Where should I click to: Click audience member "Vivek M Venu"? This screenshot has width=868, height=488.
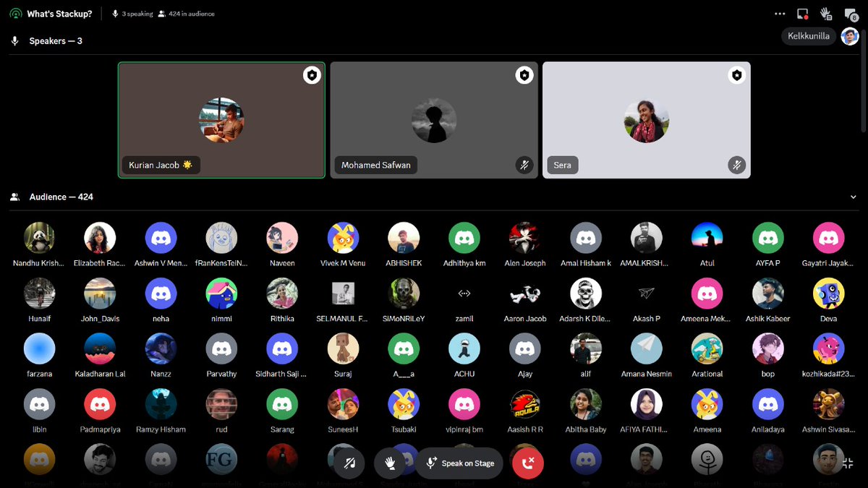coord(343,245)
